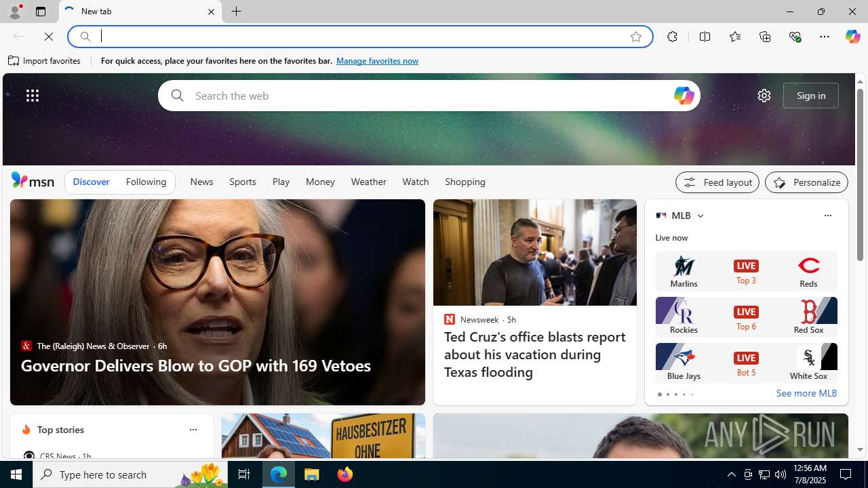Open Collections panel
The width and height of the screenshot is (868, 488).
tap(765, 37)
